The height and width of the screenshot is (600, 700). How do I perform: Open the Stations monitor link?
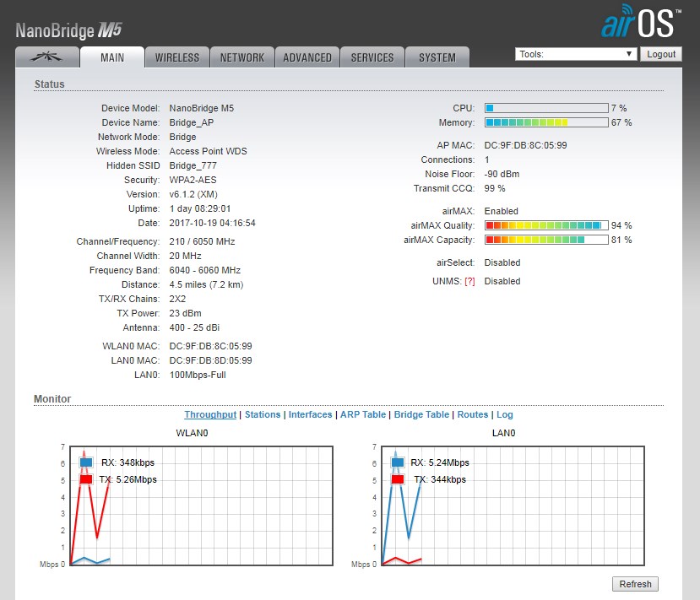click(x=263, y=414)
